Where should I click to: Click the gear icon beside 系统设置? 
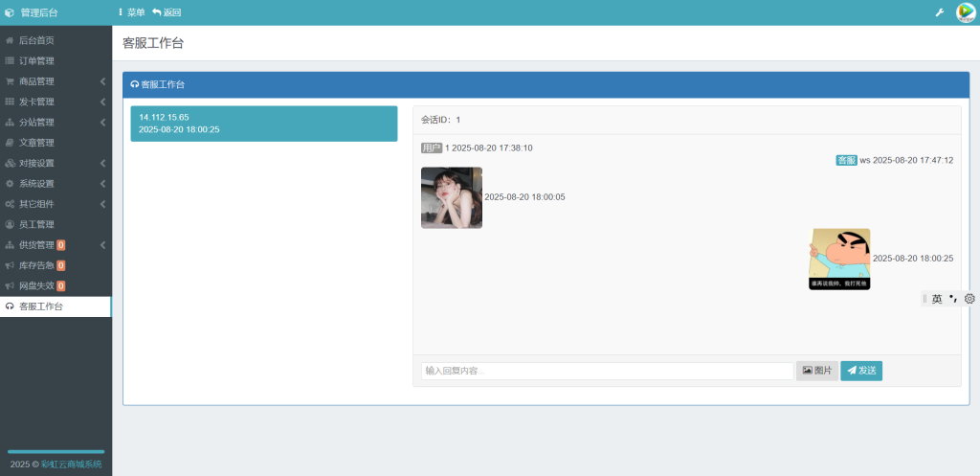pos(10,184)
